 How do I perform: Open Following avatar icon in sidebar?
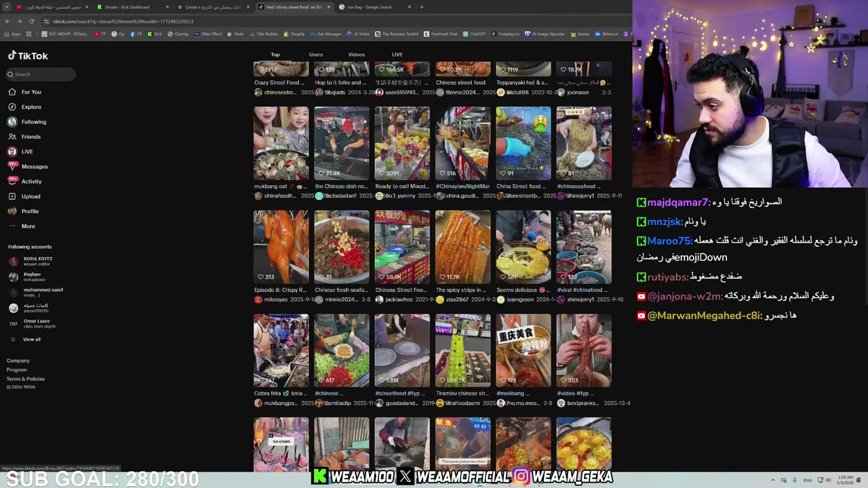tap(12, 122)
